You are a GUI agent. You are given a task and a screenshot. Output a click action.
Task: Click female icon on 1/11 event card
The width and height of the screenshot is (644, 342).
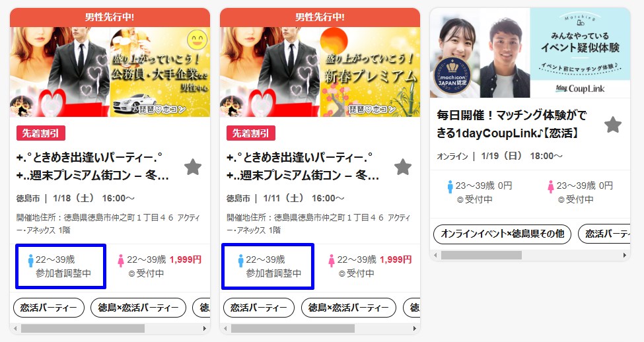tap(331, 261)
